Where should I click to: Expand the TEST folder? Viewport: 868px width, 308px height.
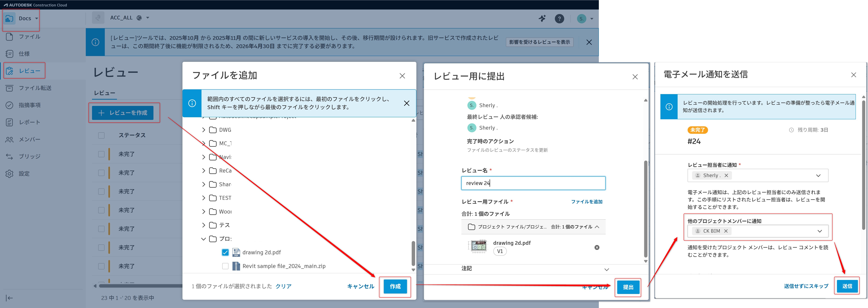204,198
